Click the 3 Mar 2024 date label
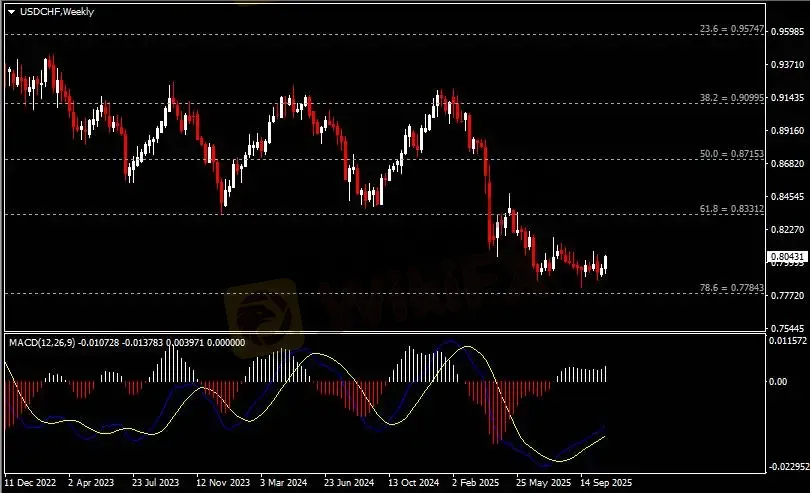This screenshot has width=810, height=493. pyautogui.click(x=283, y=483)
